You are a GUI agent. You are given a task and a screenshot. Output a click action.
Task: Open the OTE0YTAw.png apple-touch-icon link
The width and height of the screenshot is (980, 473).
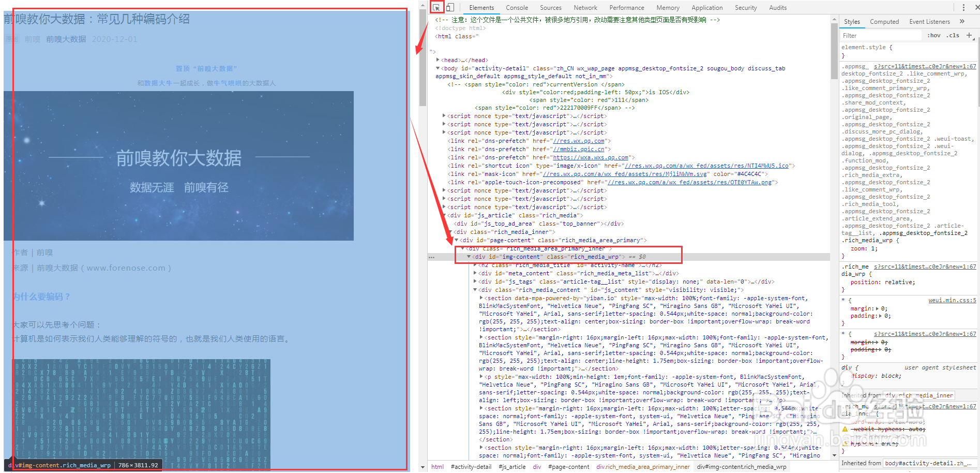[690, 182]
